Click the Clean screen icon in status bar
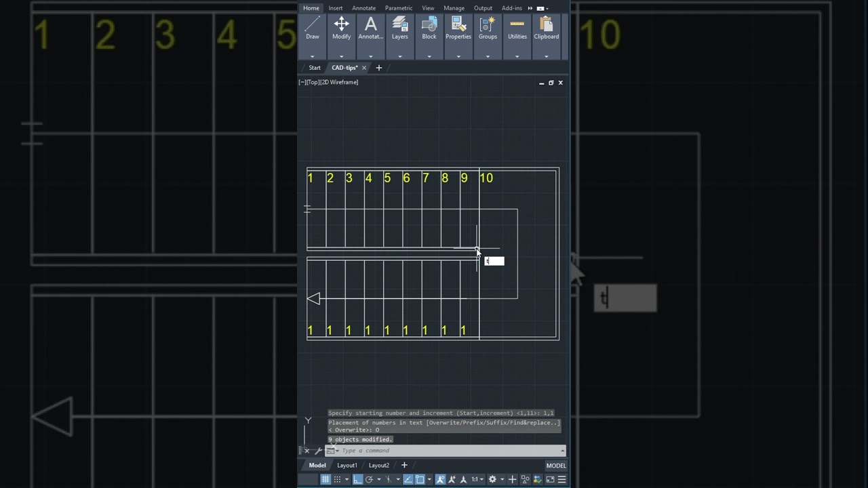868x488 pixels. (x=550, y=479)
